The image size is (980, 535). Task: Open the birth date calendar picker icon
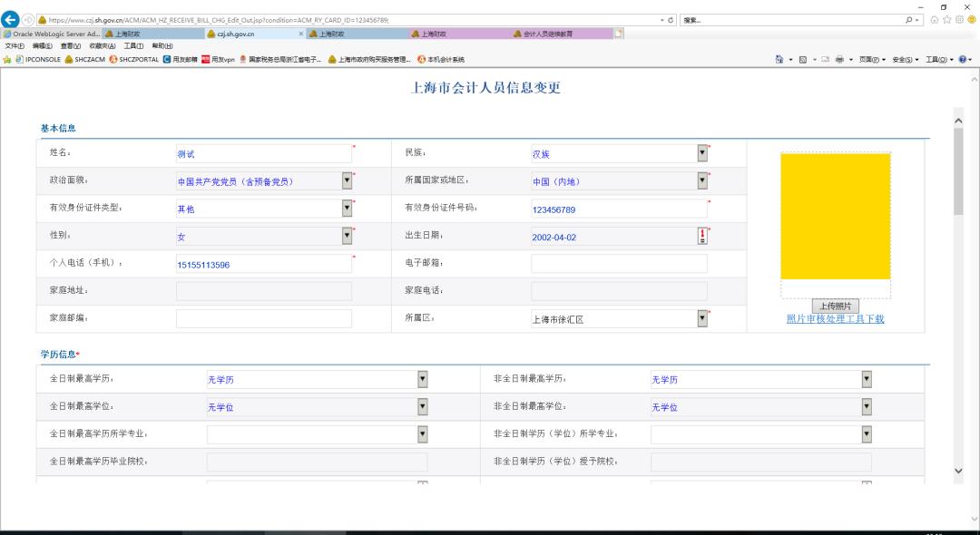(702, 236)
